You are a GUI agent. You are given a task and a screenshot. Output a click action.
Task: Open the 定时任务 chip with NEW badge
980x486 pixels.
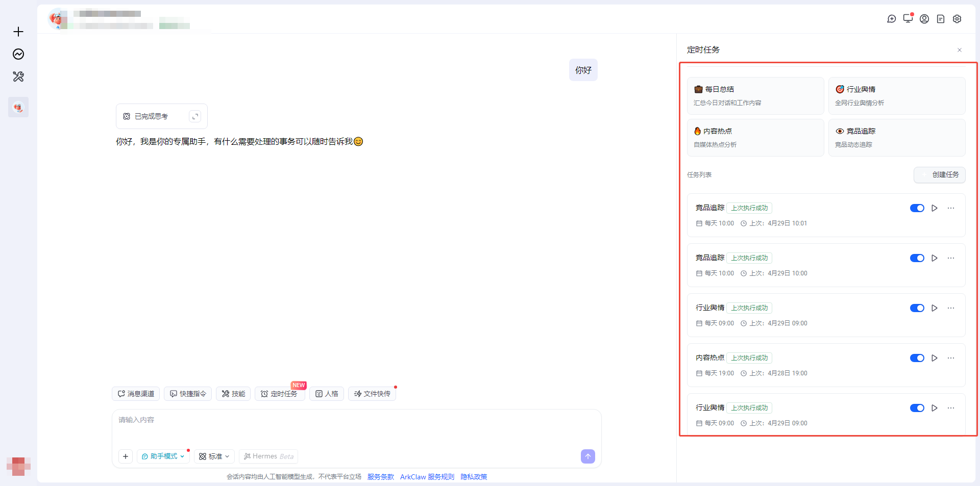tap(280, 394)
